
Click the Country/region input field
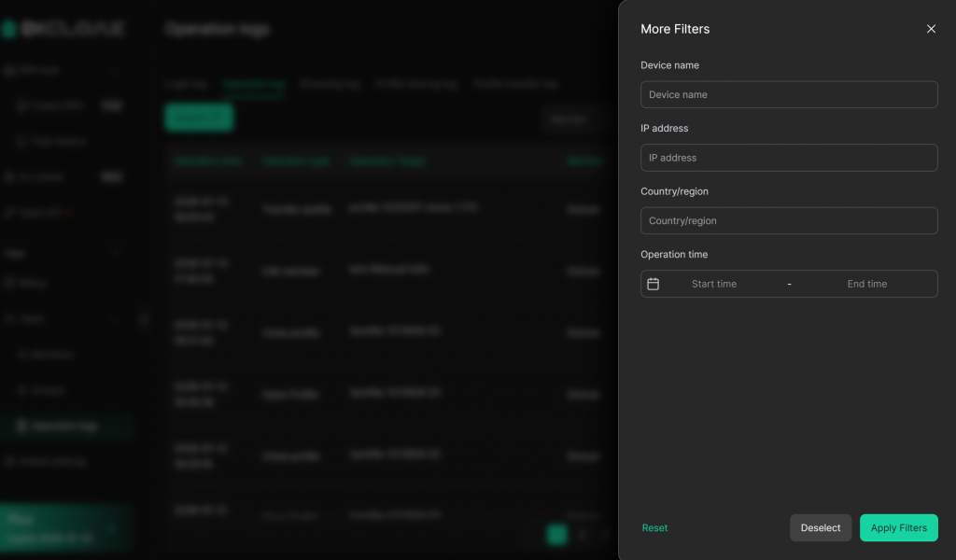coord(789,221)
